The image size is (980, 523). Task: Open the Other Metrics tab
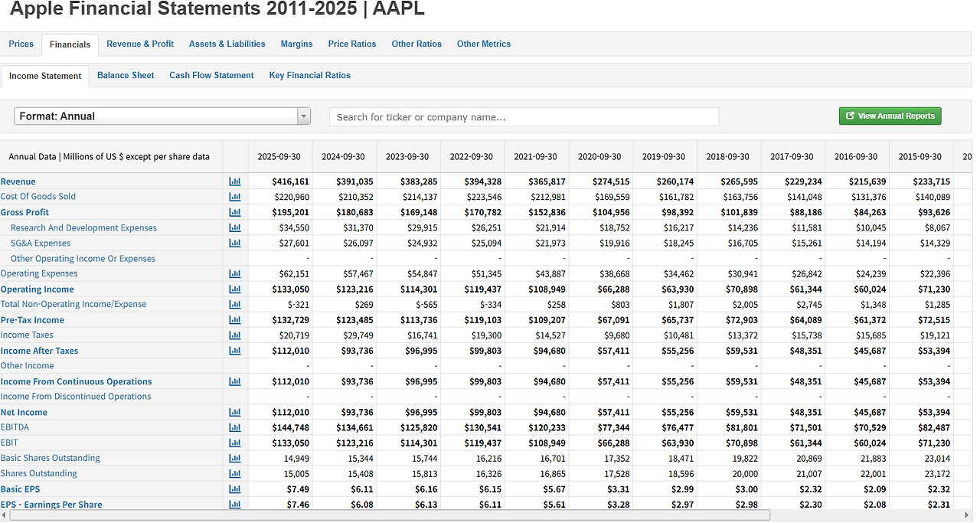(x=484, y=44)
